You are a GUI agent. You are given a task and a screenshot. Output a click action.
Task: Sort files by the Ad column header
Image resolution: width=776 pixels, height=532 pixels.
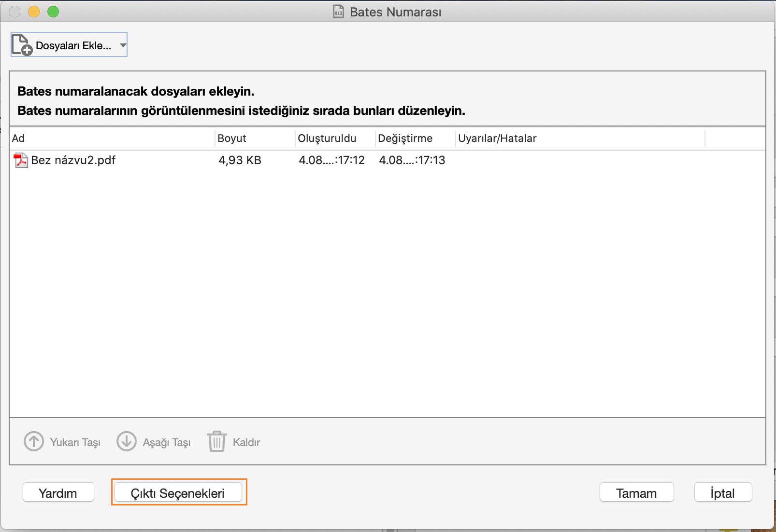pos(111,139)
